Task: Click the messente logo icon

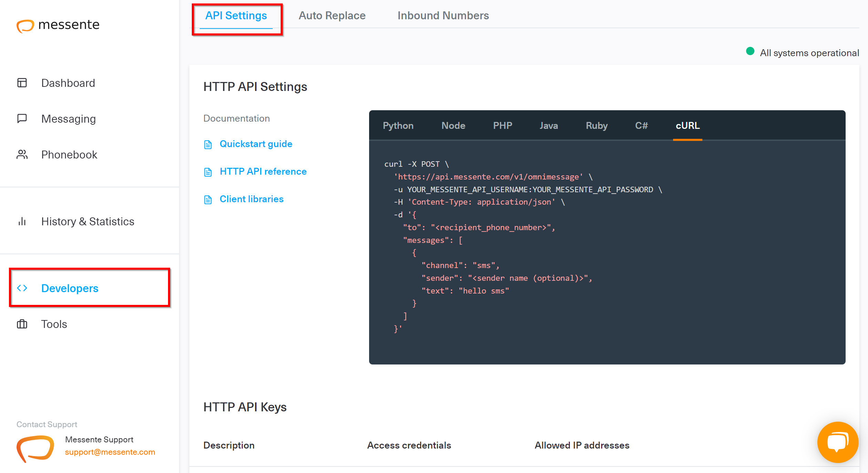Action: 25,26
